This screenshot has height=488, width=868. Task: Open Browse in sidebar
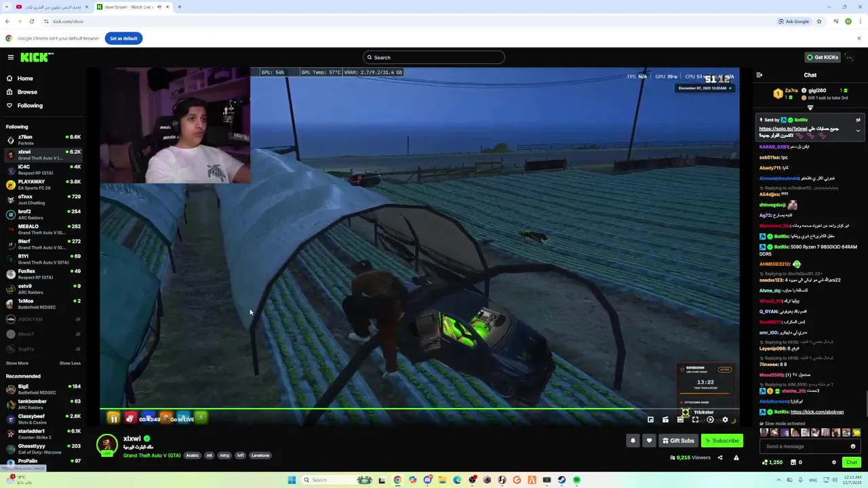click(x=27, y=92)
